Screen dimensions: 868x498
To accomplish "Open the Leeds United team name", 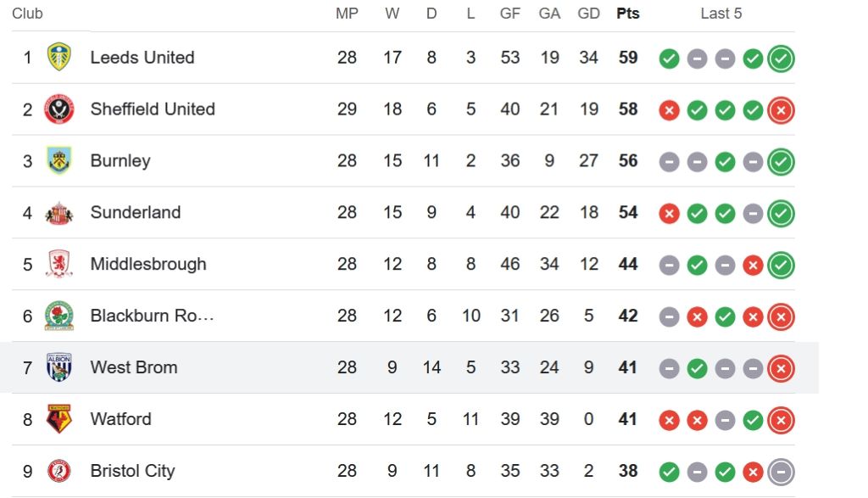I will coord(142,58).
